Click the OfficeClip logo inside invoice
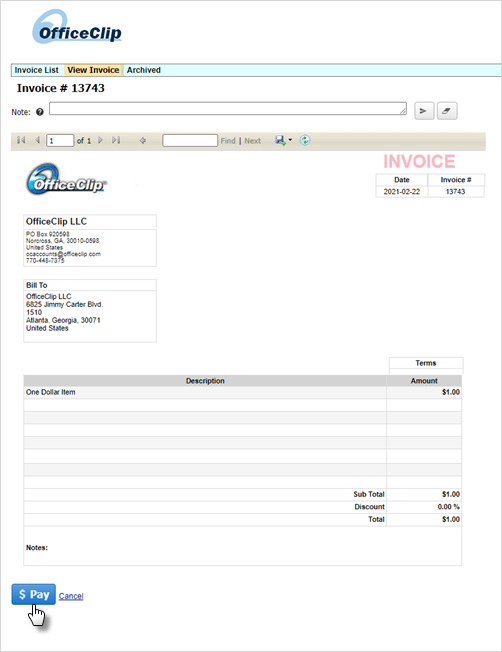Viewport: 502px width, 652px height. 67,180
